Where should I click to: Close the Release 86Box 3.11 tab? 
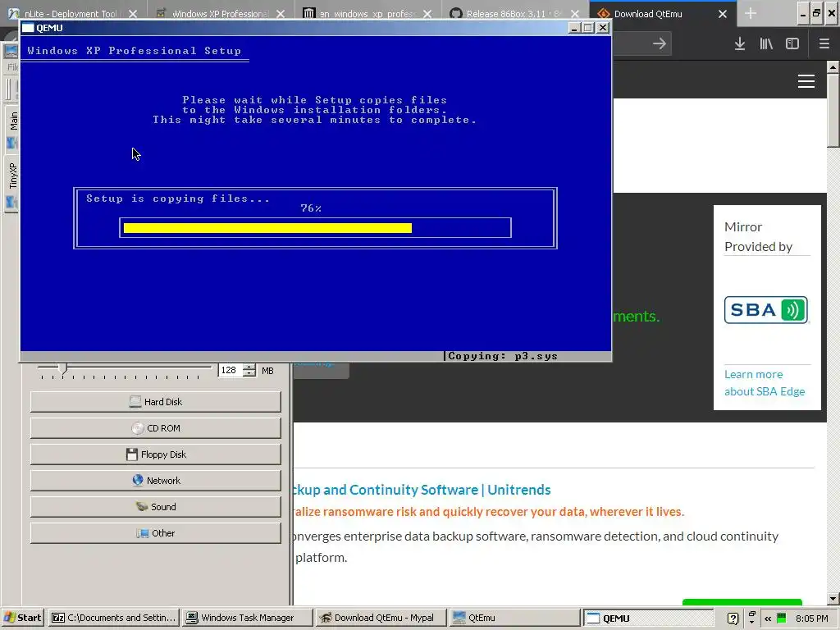tap(574, 14)
